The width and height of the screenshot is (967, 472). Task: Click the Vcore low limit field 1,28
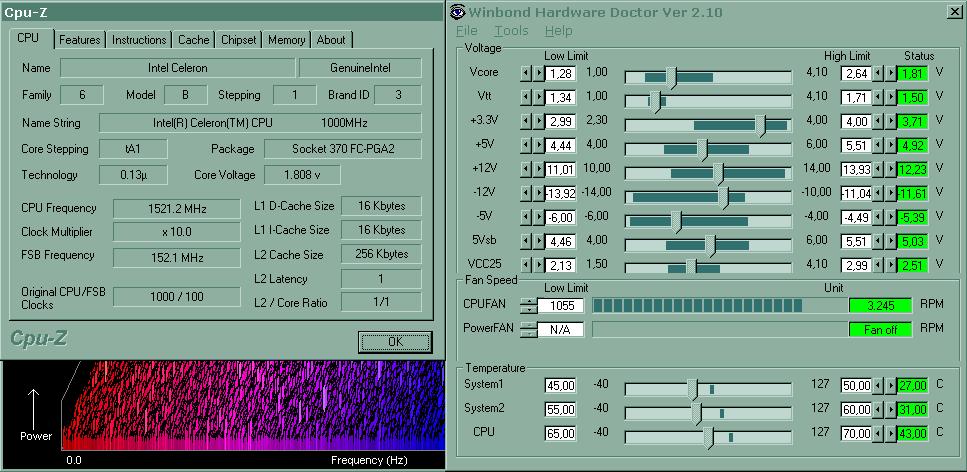tap(561, 73)
